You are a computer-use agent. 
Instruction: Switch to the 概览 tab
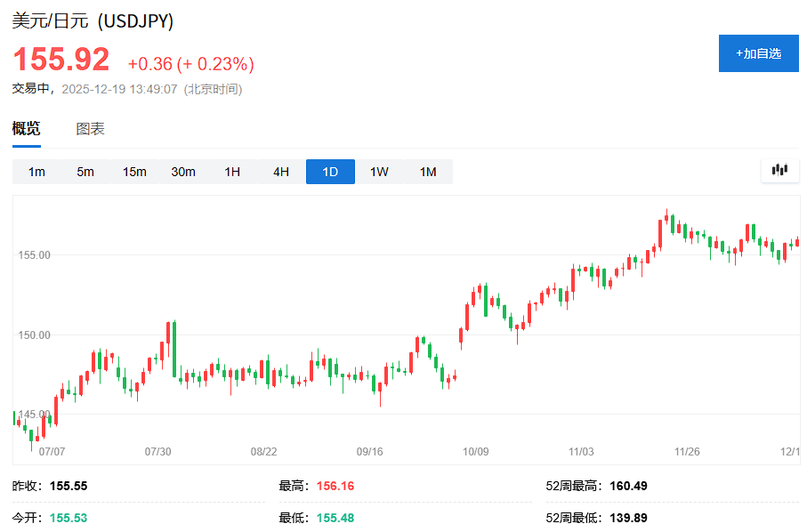(26, 129)
